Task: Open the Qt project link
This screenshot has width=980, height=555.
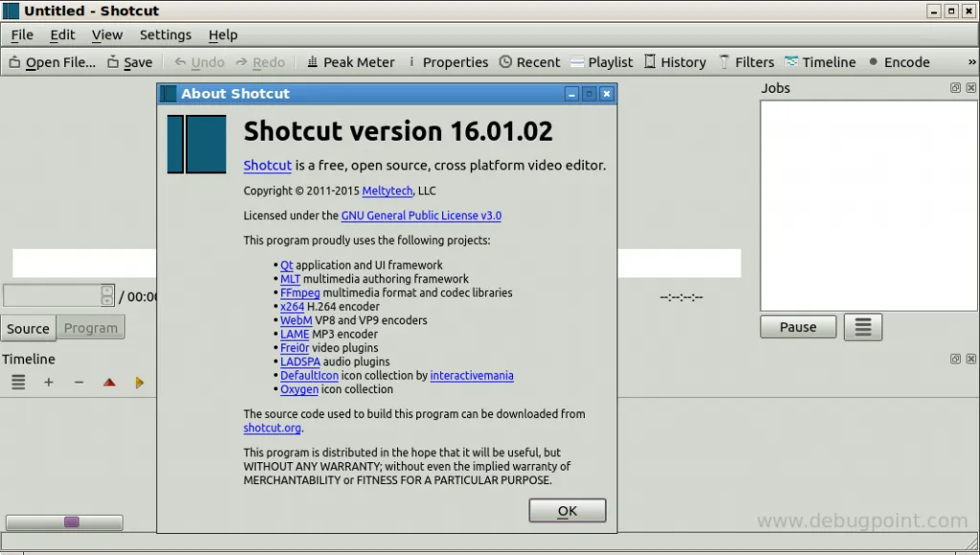Action: pos(286,265)
